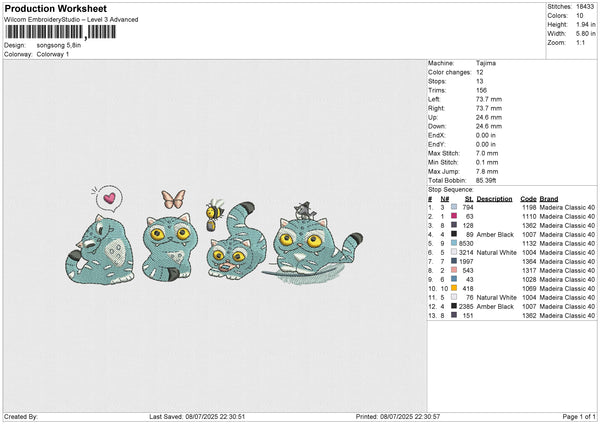Select the Zoom value '1:1'
The width and height of the screenshot is (600, 424).
(x=580, y=42)
